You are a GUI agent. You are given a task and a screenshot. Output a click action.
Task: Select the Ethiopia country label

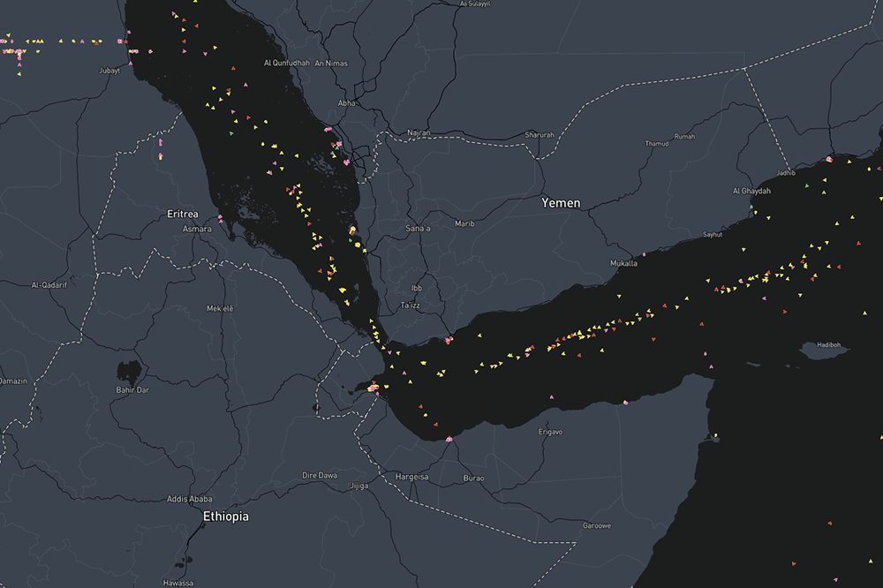(x=225, y=516)
